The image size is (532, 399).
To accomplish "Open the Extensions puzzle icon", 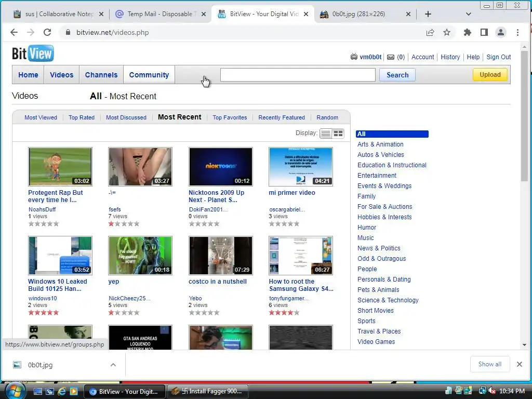I will point(467,32).
